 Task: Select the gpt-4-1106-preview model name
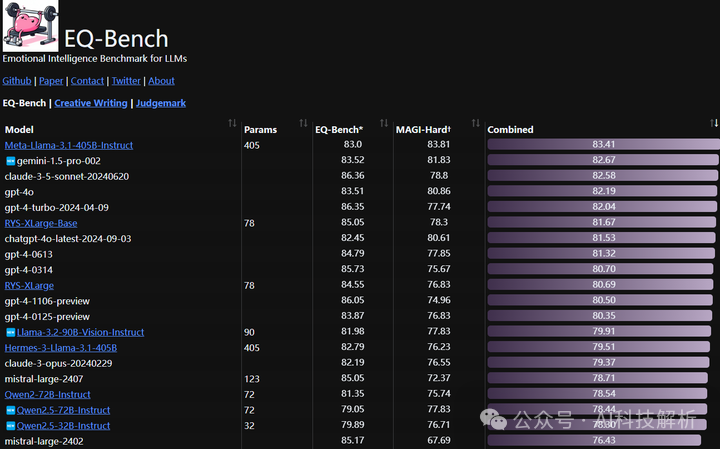47,302
